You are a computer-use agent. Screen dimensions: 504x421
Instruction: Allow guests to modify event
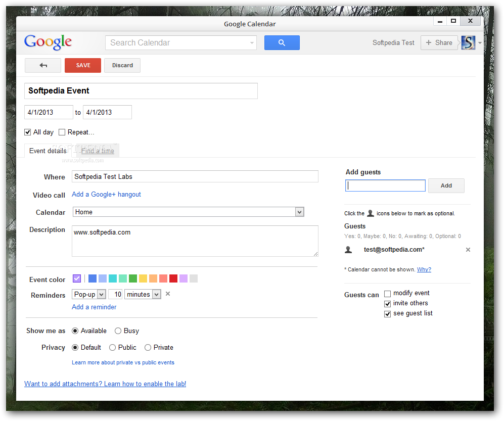(388, 294)
